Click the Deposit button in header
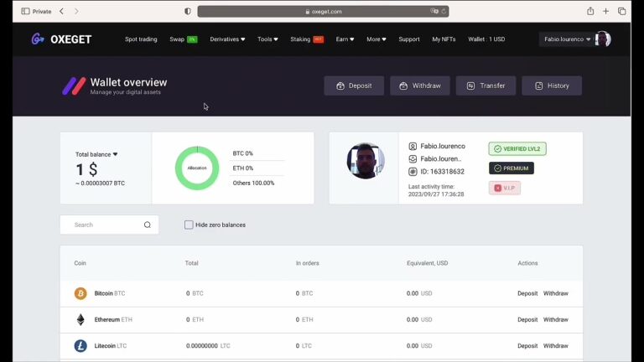The width and height of the screenshot is (644, 362). coord(354,85)
